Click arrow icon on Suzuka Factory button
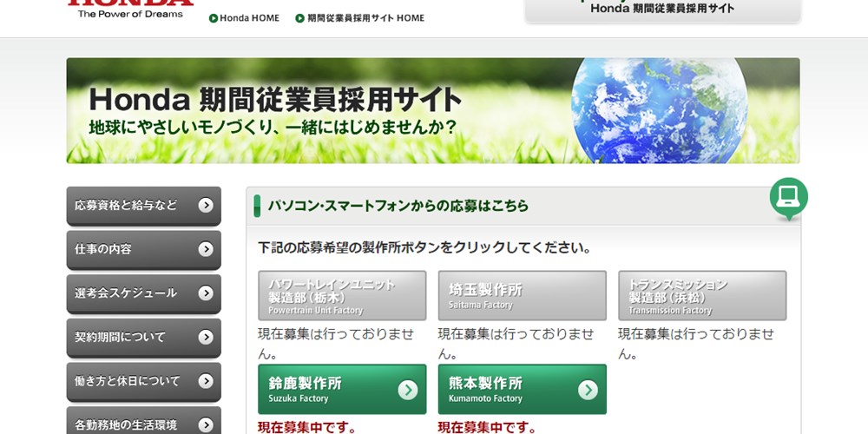 pos(408,390)
